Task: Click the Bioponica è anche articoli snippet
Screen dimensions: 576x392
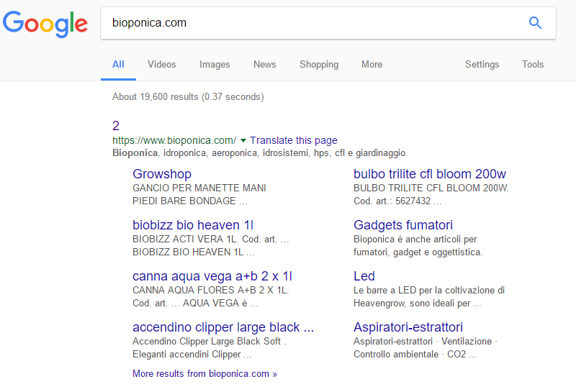Action: coord(418,245)
